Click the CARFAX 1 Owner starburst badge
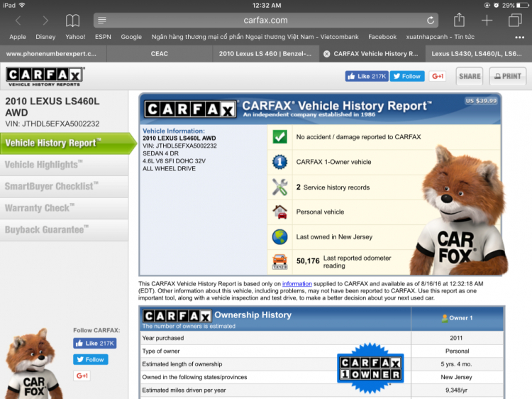 (370, 368)
